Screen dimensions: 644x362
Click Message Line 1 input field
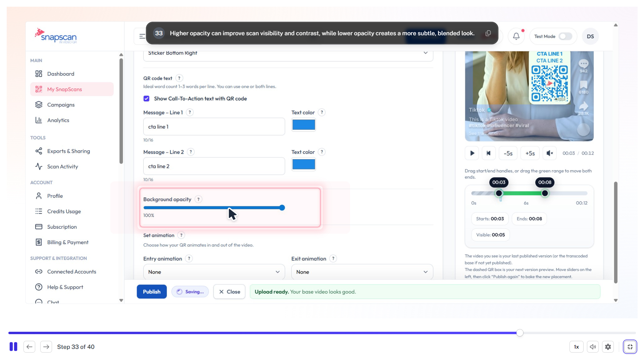(214, 127)
